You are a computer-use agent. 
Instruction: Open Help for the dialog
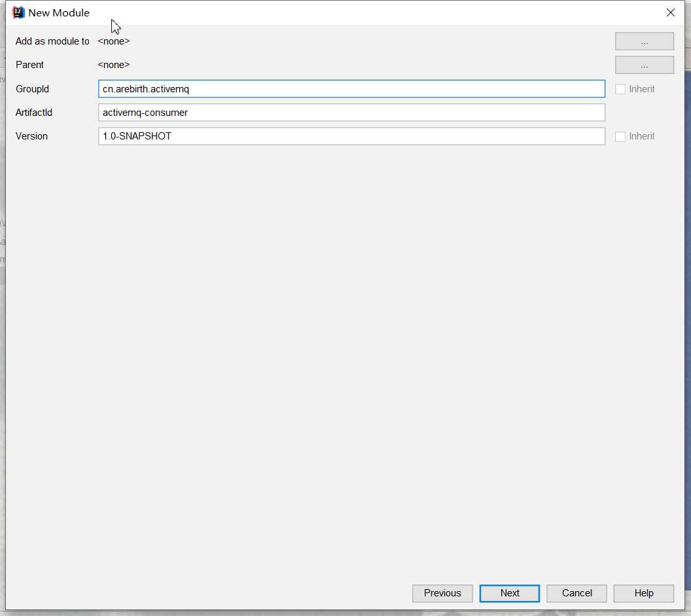tap(643, 593)
